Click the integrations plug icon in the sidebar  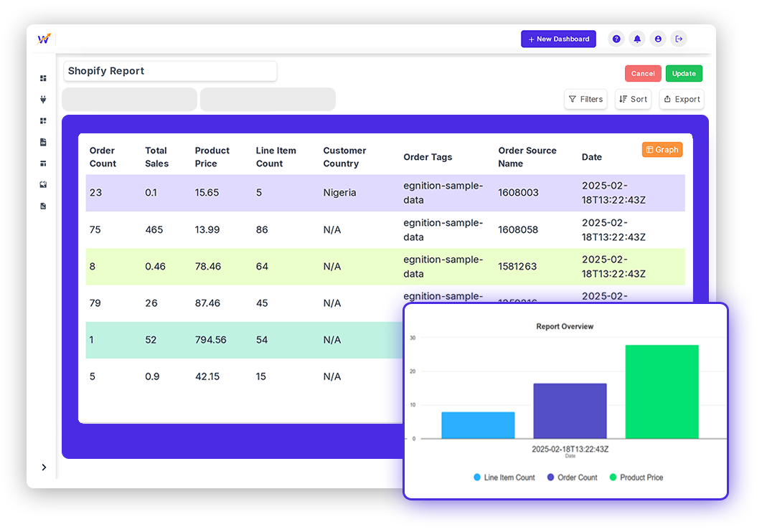point(43,100)
